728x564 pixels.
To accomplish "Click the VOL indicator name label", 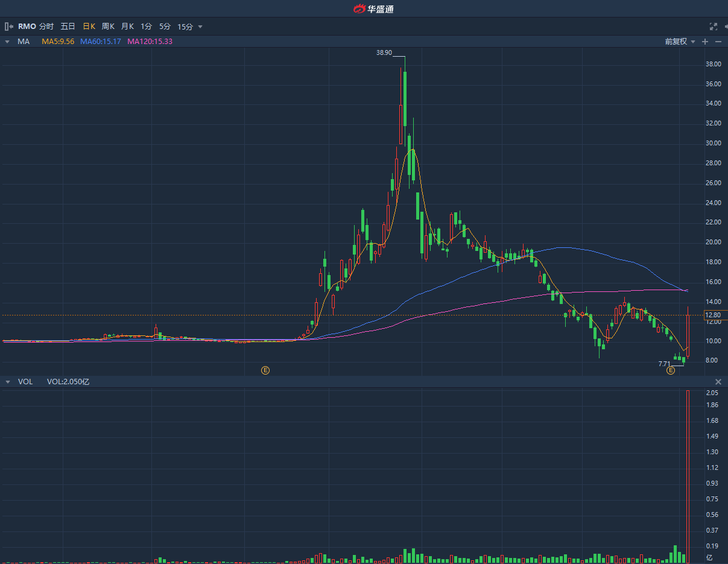I will [x=25, y=382].
